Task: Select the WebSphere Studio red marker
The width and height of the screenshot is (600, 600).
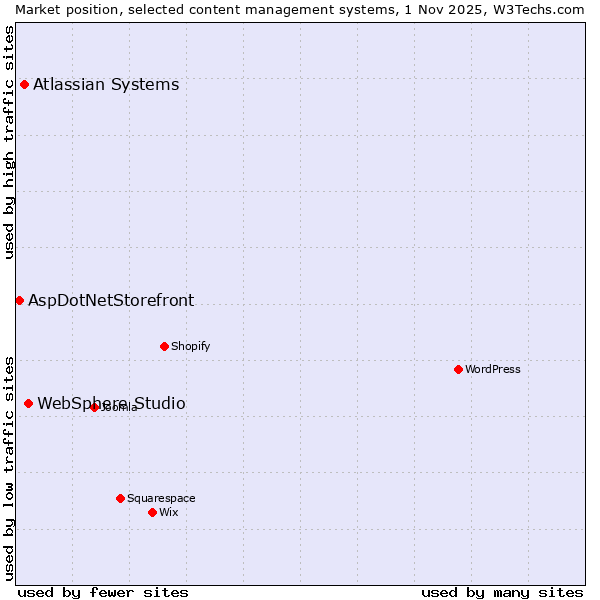Action: click(28, 403)
